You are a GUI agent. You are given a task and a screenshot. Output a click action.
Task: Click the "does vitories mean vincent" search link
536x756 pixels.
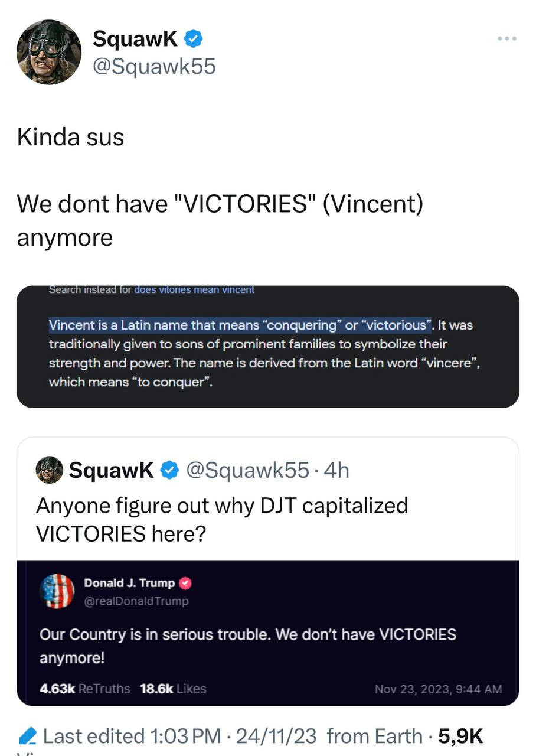click(x=194, y=290)
